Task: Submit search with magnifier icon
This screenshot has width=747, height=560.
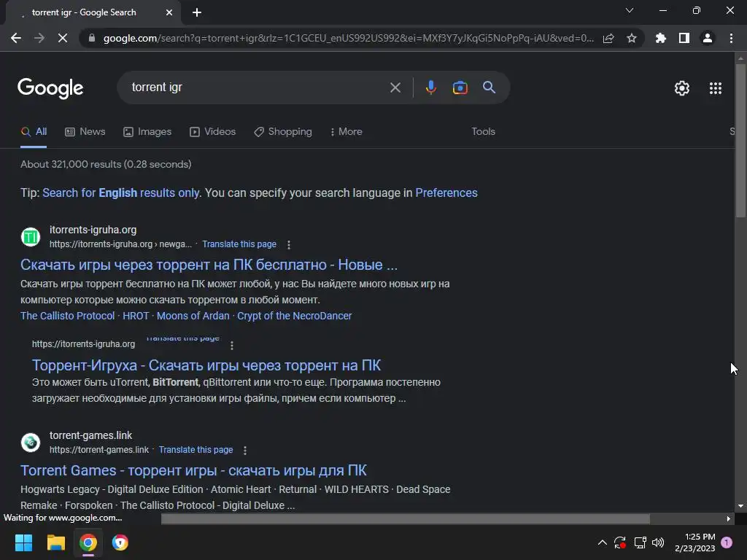Action: coord(489,87)
